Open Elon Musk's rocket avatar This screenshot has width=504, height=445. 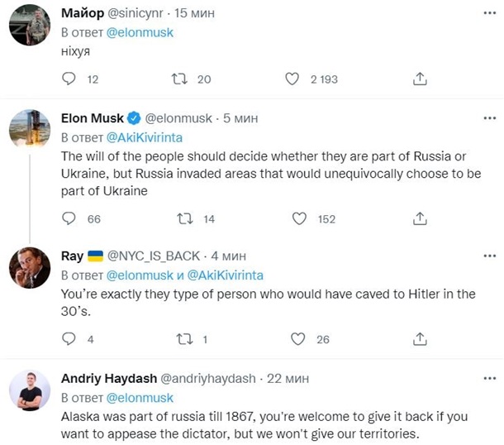(31, 131)
